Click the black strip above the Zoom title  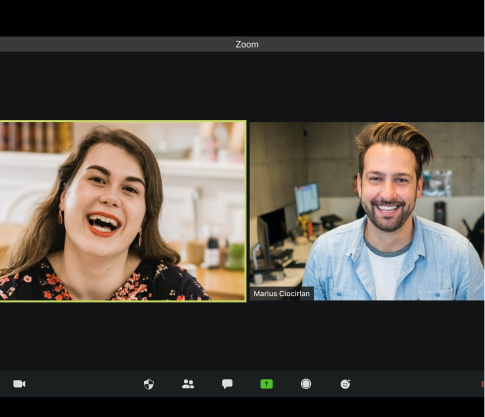242,18
